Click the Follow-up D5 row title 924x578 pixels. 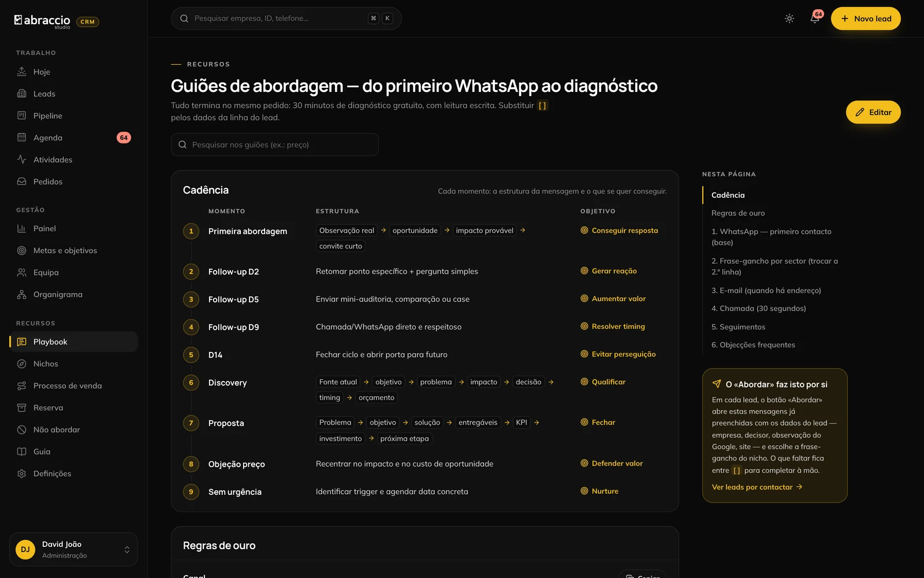click(233, 299)
